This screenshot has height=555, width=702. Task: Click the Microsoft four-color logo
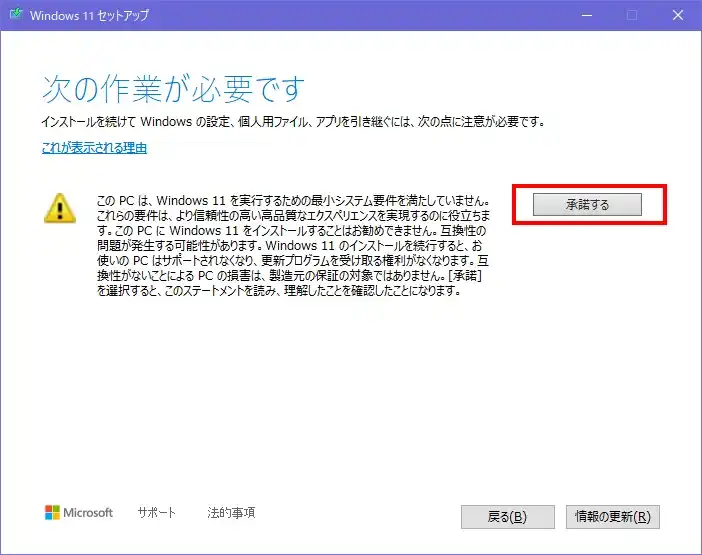pyautogui.click(x=53, y=513)
